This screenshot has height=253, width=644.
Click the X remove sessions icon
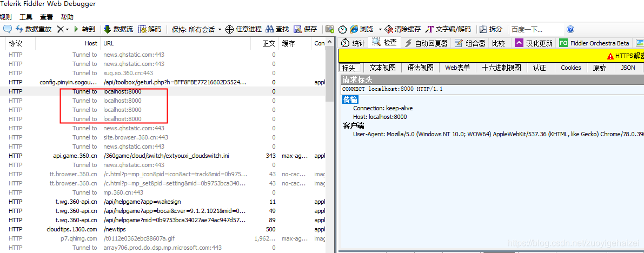pos(60,29)
